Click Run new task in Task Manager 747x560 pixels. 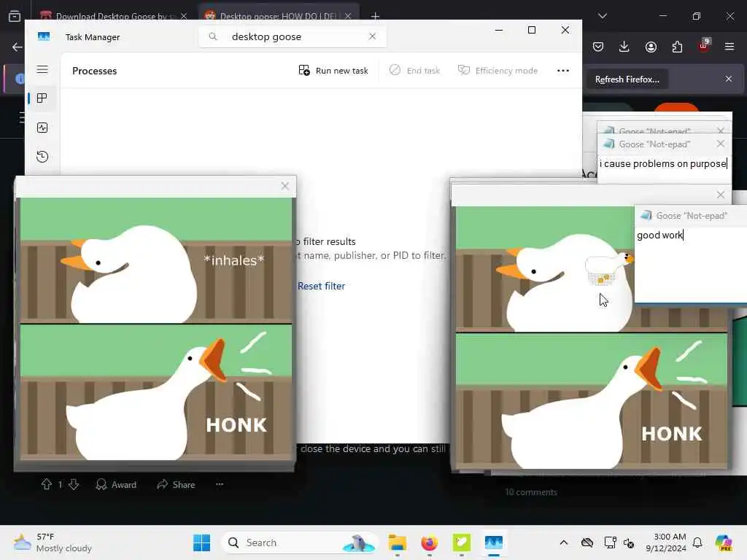pos(333,71)
